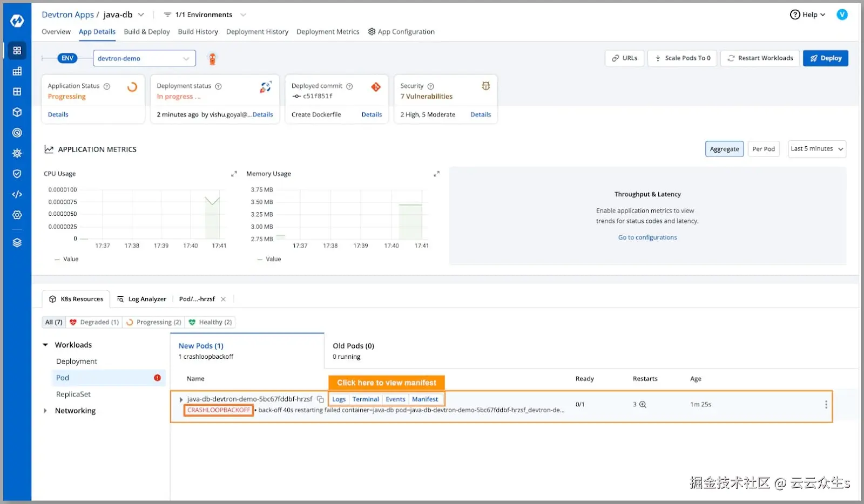864x504 pixels.
Task: Click the Security help icon
Action: [x=431, y=86]
